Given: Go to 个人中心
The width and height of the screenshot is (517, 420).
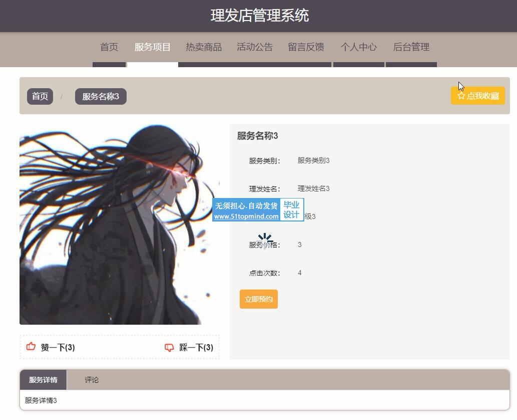Looking at the screenshot, I should pyautogui.click(x=358, y=47).
